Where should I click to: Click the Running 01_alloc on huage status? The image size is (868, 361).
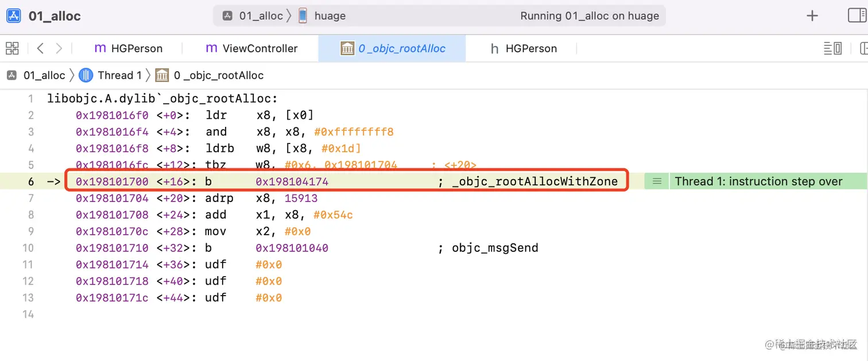click(x=590, y=16)
